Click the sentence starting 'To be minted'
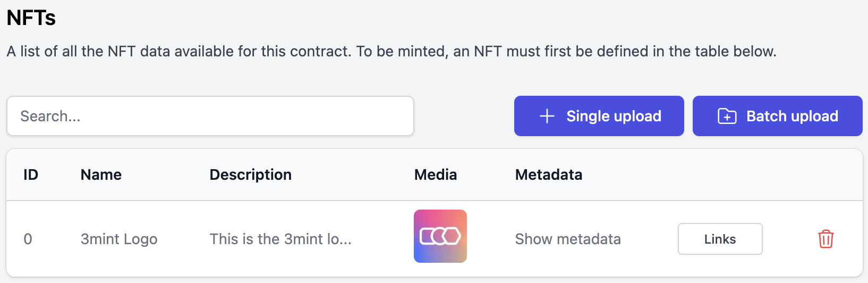868x283 pixels. click(x=566, y=51)
